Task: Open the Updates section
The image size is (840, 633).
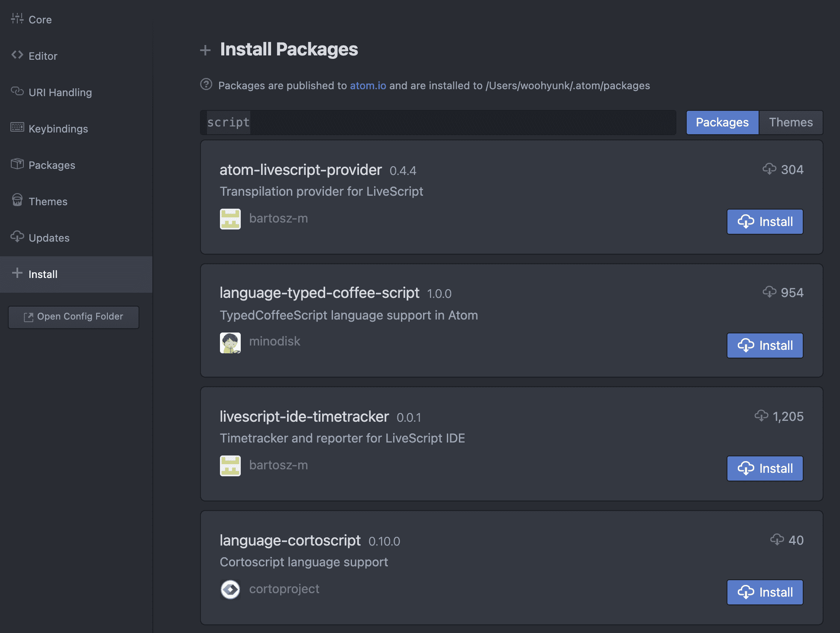Action: click(x=76, y=238)
